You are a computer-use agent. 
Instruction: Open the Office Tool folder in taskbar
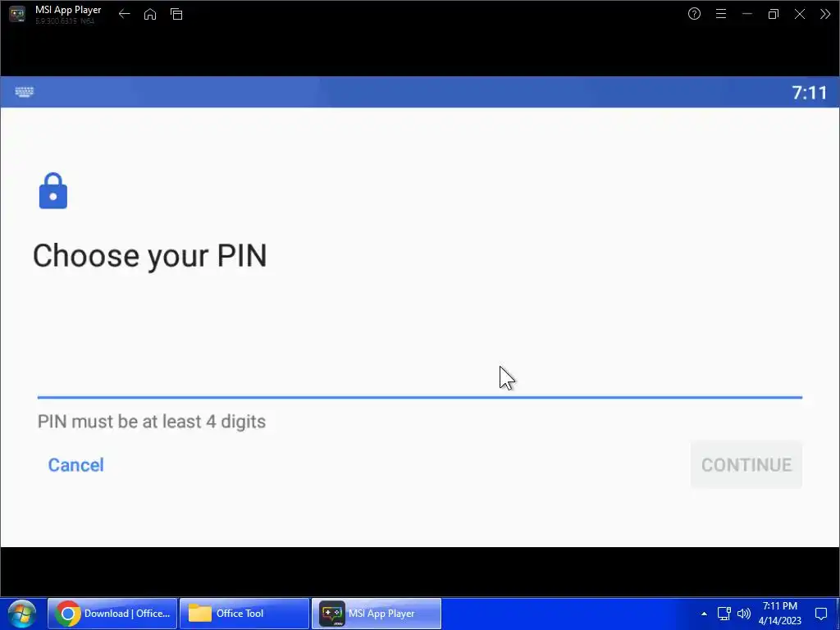coord(244,614)
